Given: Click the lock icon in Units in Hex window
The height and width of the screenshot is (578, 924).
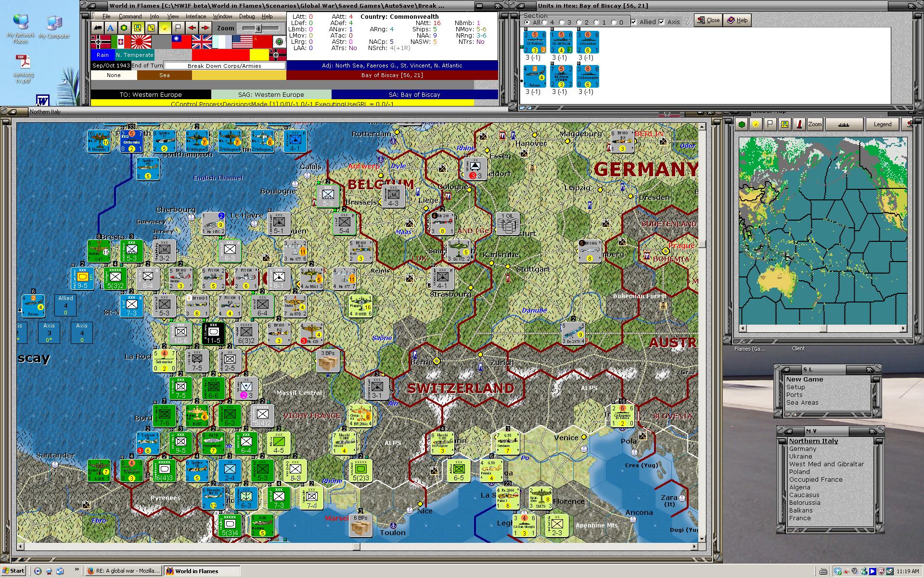Looking at the screenshot, I should (x=687, y=21).
